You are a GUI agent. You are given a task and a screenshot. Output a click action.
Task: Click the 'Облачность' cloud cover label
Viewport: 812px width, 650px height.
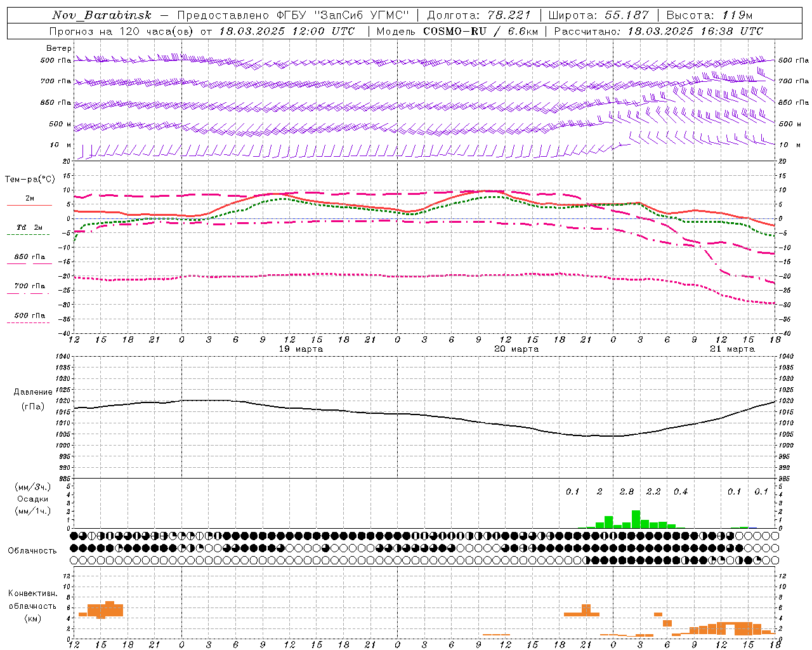[32, 551]
